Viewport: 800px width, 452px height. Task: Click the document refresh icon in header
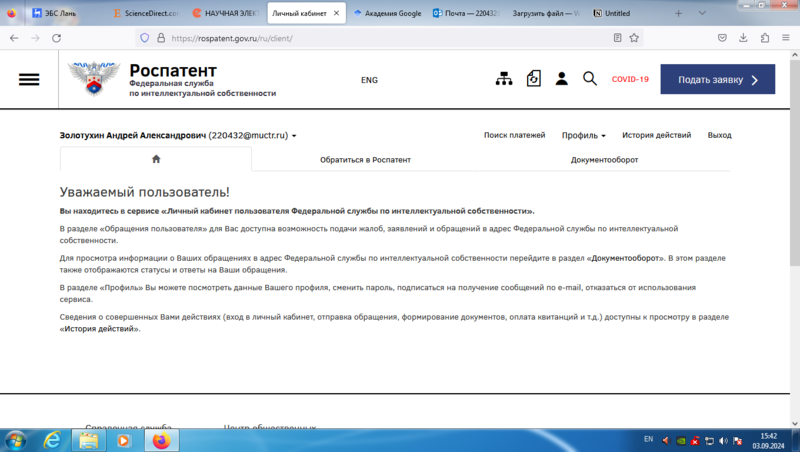[x=534, y=79]
